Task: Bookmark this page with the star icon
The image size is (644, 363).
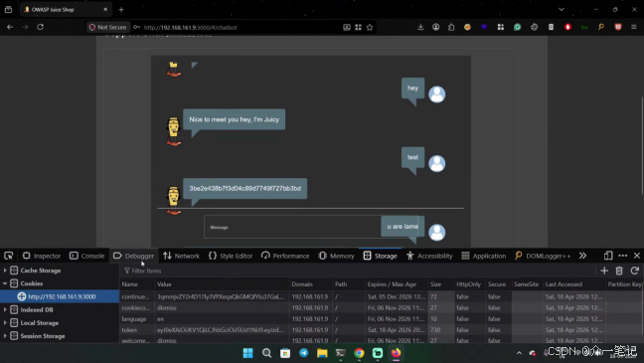Action: 370,27
